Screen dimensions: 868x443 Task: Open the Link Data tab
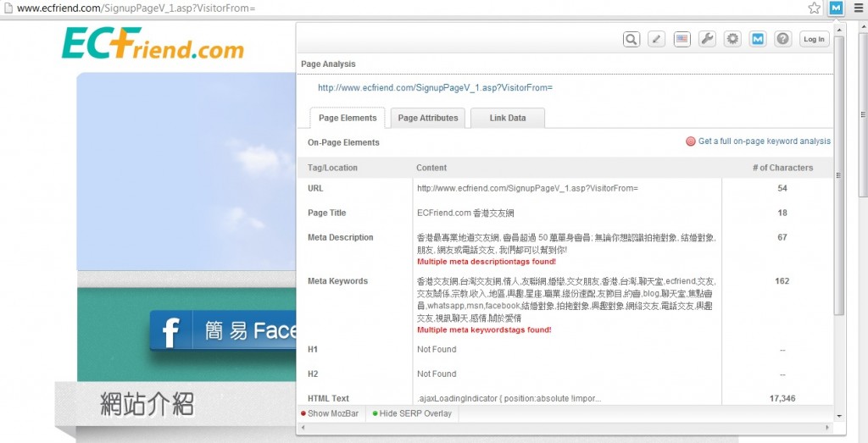(x=507, y=118)
